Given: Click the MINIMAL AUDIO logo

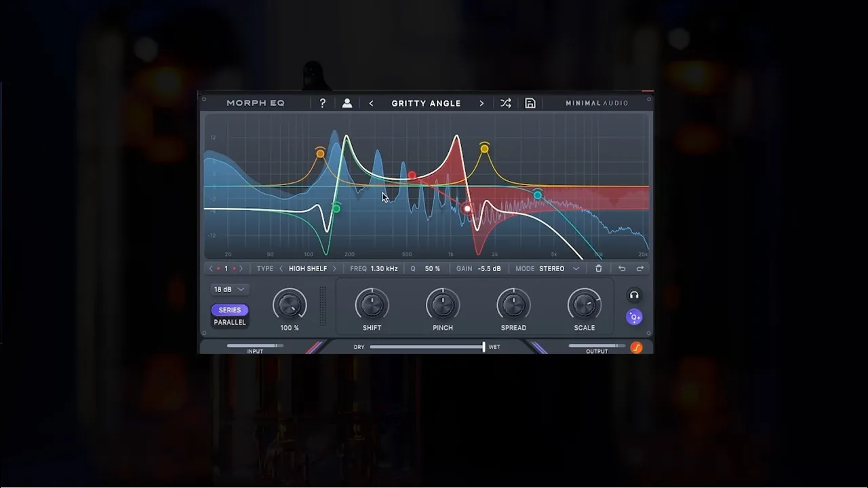Looking at the screenshot, I should tap(597, 103).
